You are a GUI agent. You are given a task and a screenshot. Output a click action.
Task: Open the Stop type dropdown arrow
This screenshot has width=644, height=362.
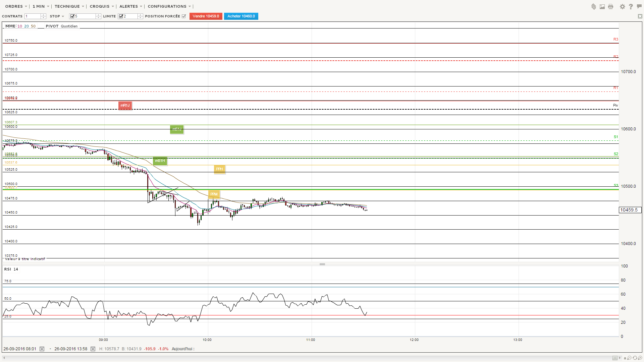pos(63,16)
